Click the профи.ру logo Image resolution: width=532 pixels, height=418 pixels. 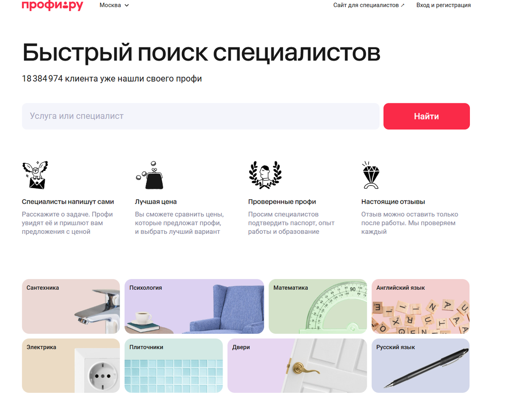[x=52, y=5]
